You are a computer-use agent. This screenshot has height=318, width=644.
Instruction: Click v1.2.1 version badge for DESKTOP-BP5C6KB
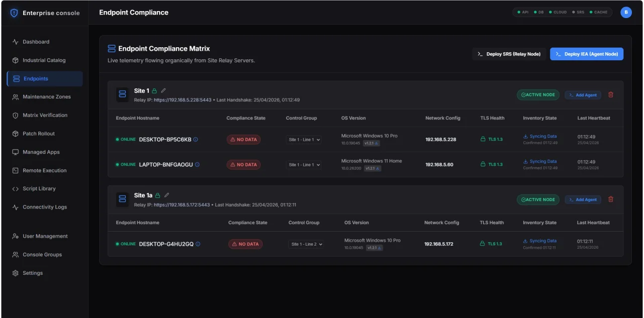372,143
